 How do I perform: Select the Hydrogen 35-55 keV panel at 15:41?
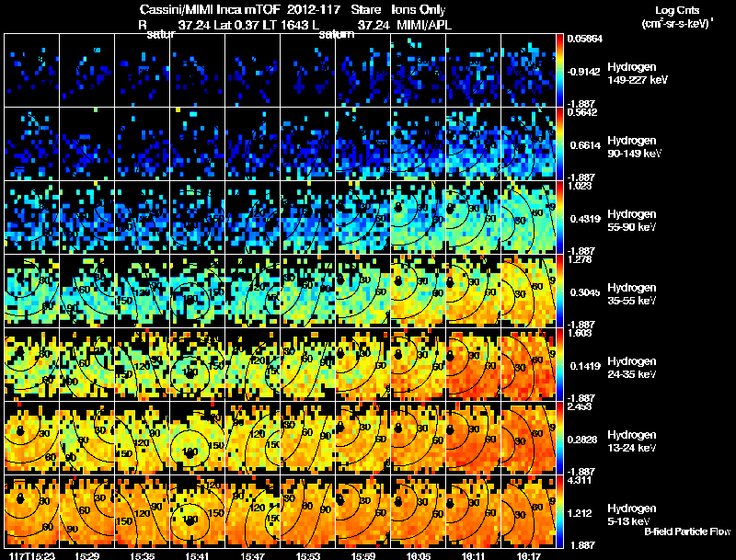198,291
